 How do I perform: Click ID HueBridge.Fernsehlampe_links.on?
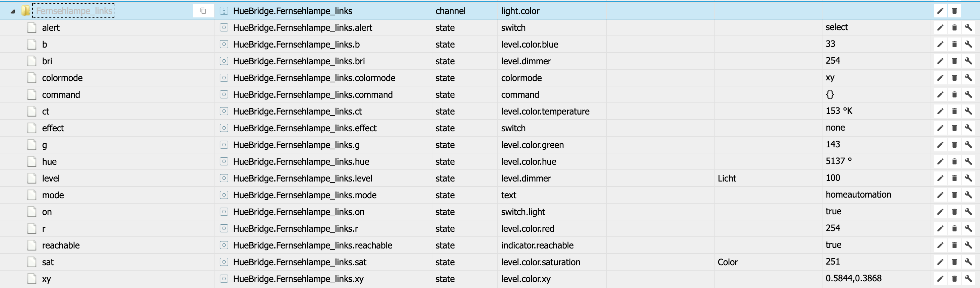[x=299, y=212]
